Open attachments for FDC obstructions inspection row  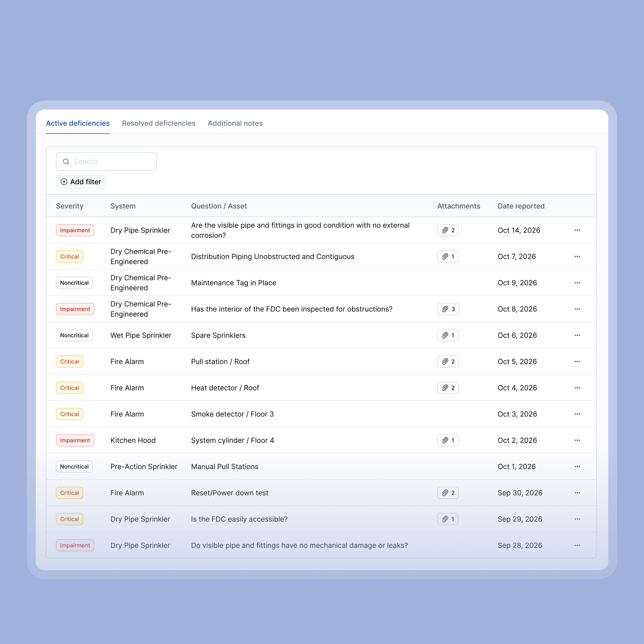point(448,309)
